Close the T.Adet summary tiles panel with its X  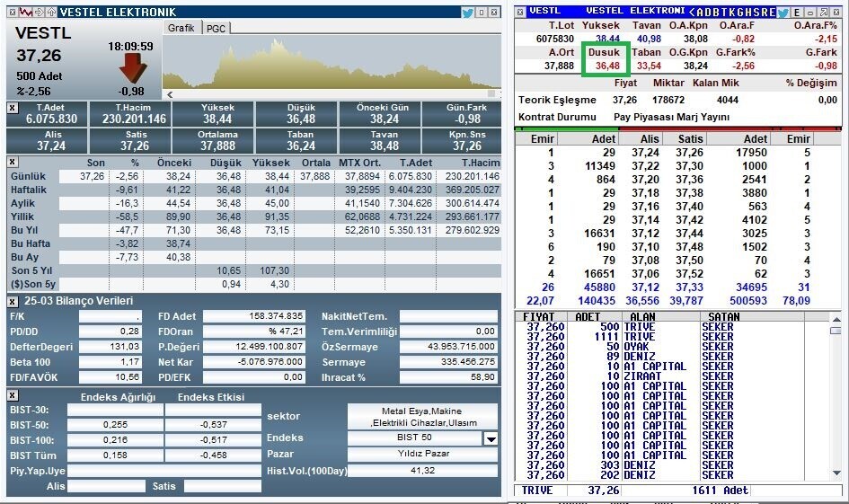coord(12,109)
